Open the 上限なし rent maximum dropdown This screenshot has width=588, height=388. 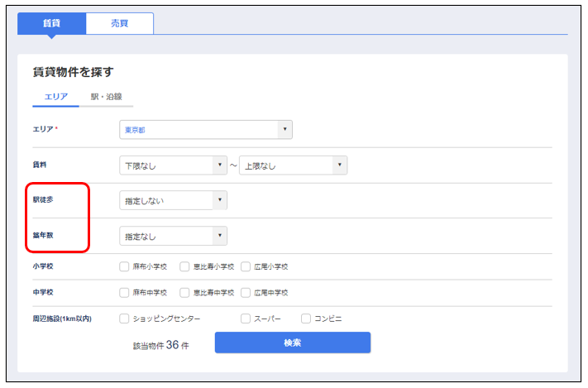(x=293, y=165)
